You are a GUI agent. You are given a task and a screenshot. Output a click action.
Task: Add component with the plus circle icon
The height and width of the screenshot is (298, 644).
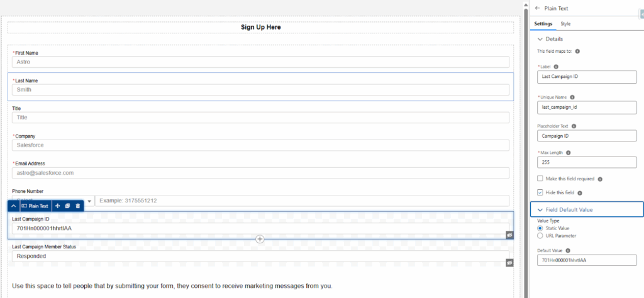[260, 239]
